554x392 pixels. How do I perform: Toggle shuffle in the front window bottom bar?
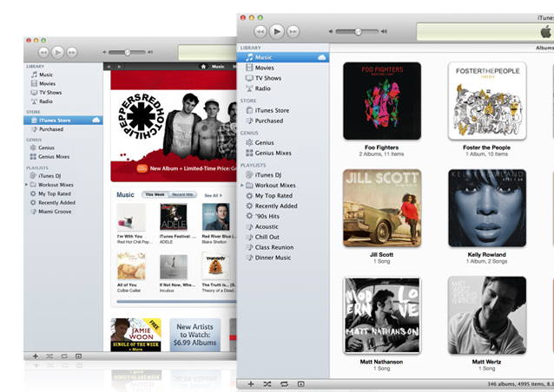pyautogui.click(x=267, y=384)
